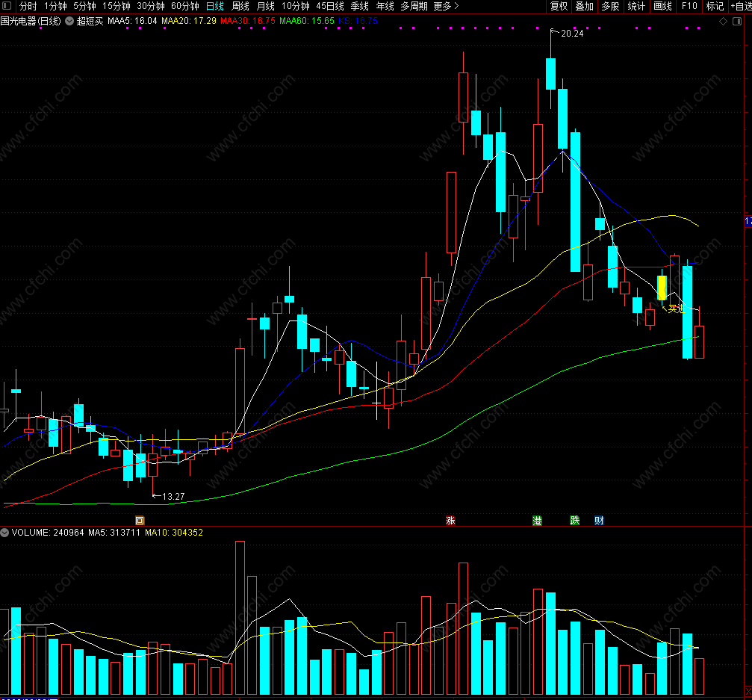Click the blue 财 financial report marker

pyautogui.click(x=599, y=521)
